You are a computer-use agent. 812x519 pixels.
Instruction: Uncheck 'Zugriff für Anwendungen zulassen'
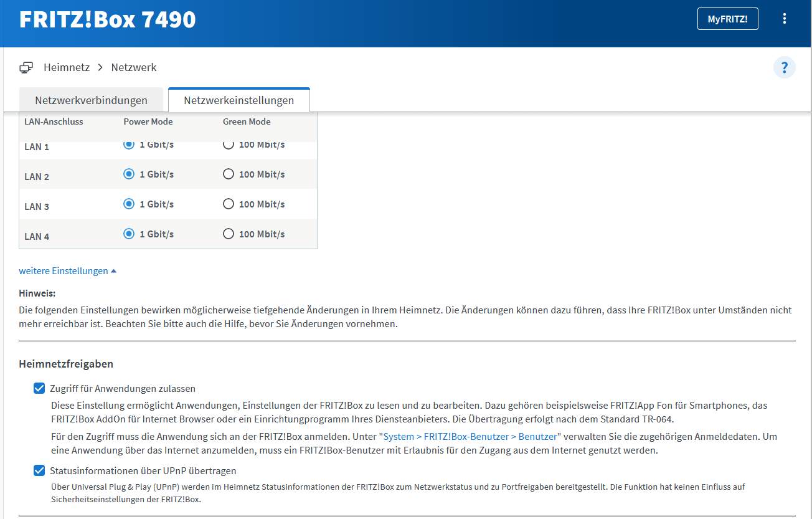click(39, 389)
